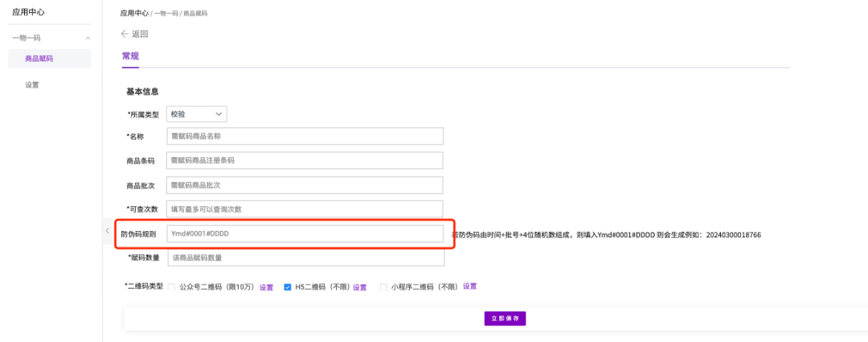
Task: Switch to the 常规 tab
Action: (x=130, y=56)
